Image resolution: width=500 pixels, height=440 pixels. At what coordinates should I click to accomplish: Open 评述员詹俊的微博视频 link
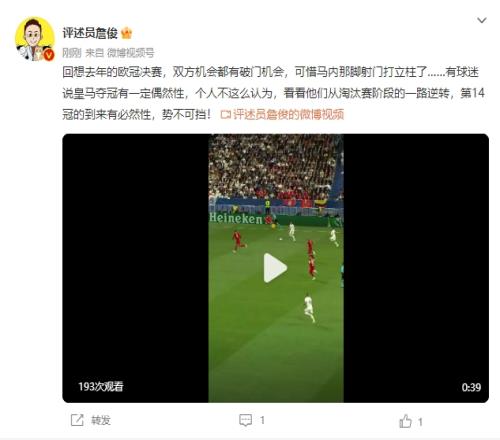(x=288, y=114)
